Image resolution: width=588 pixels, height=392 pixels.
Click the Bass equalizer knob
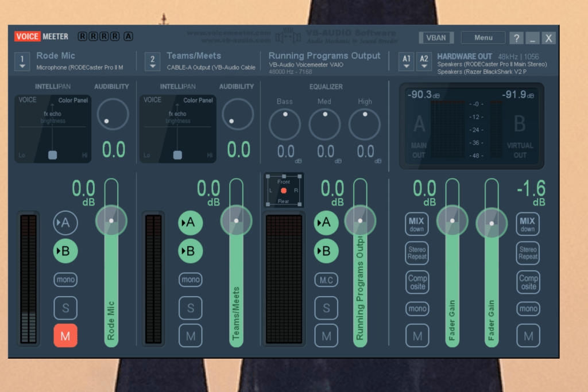(285, 125)
